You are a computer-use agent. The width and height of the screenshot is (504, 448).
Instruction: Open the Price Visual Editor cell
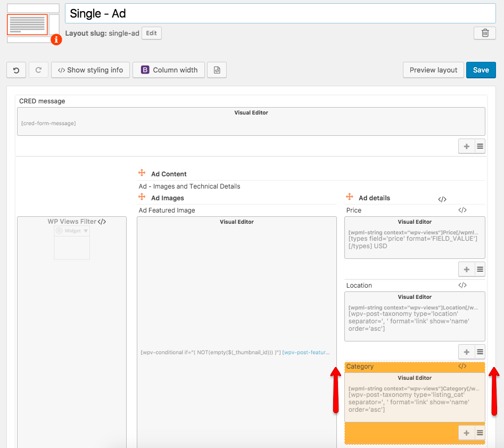[x=415, y=238]
